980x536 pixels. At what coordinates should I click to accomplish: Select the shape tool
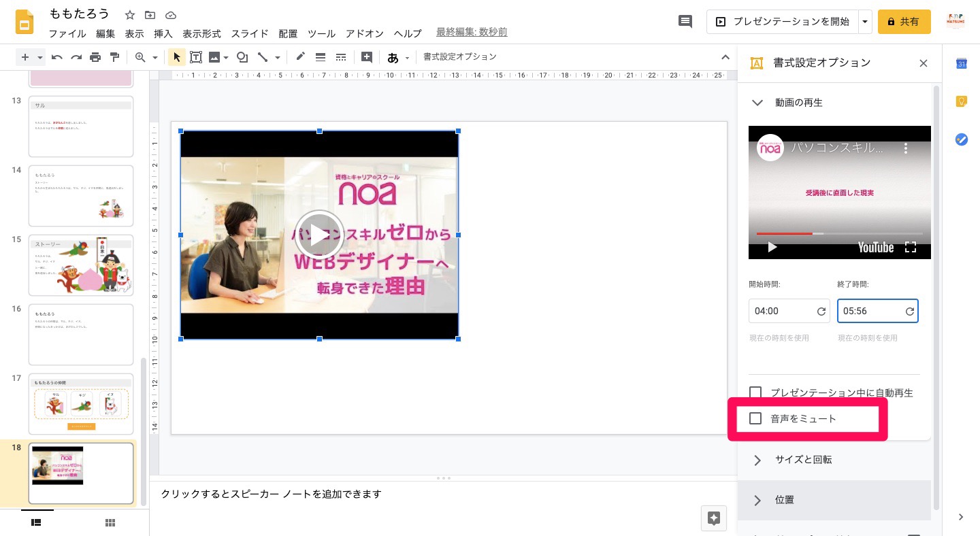242,57
